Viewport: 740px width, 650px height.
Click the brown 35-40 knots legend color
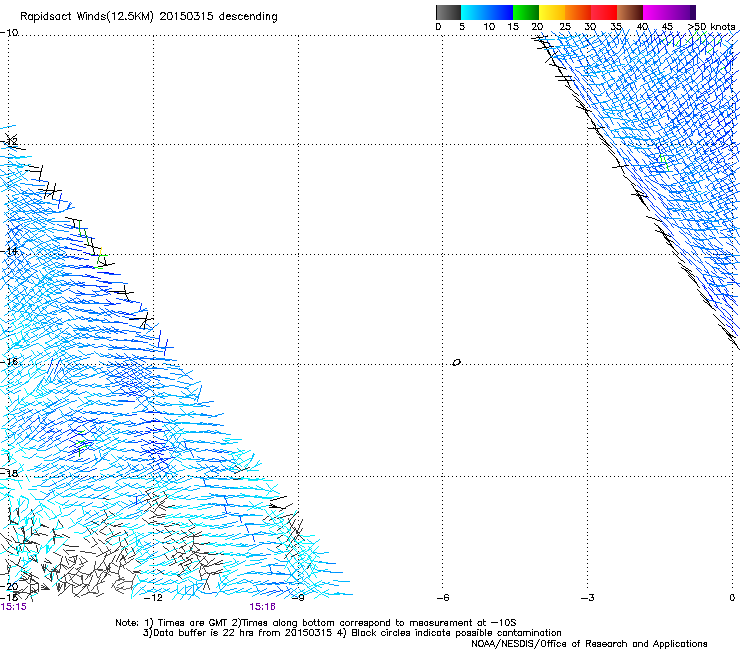(630, 12)
